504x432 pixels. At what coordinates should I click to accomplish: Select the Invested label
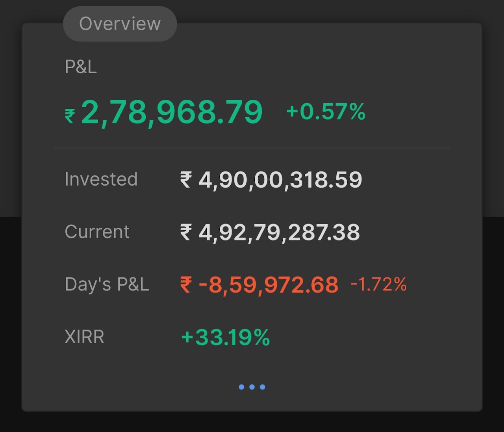click(101, 179)
